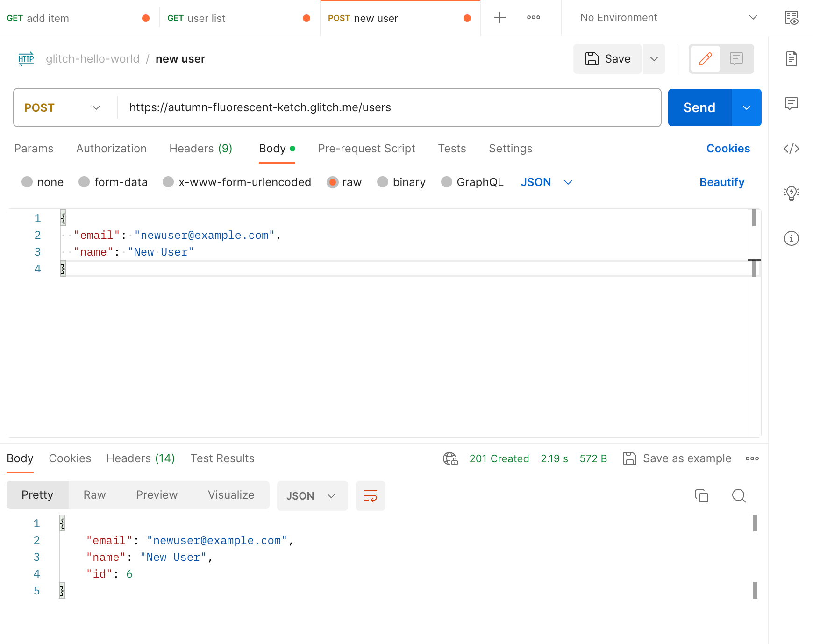
Task: Open request Headers (9) tab
Action: click(201, 149)
